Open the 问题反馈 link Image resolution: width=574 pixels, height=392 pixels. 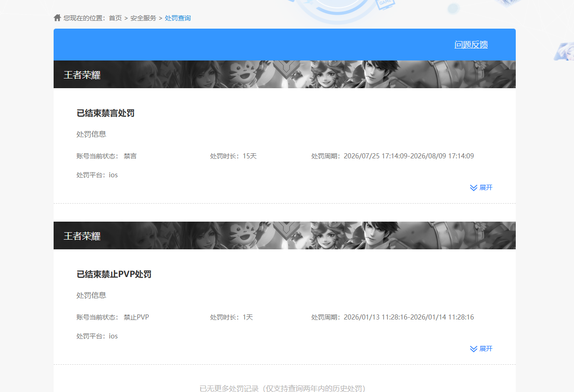coord(471,44)
